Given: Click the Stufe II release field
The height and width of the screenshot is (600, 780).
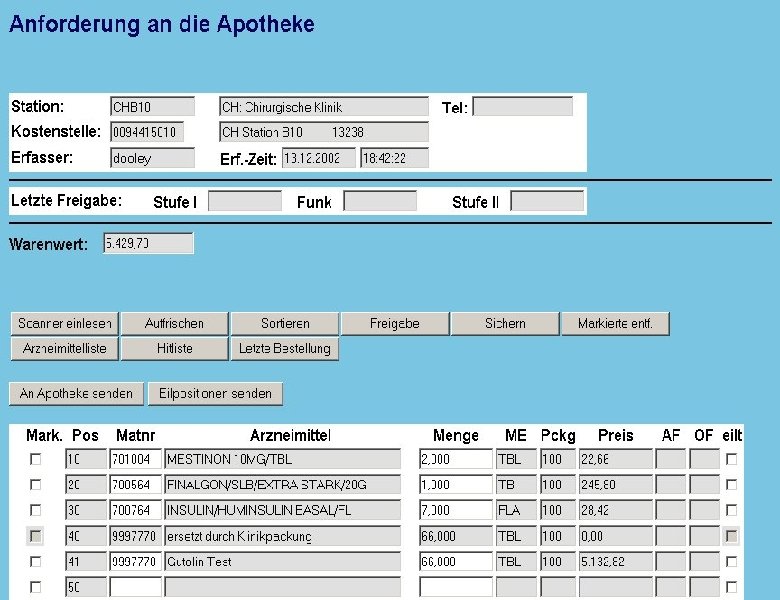Looking at the screenshot, I should tap(547, 201).
